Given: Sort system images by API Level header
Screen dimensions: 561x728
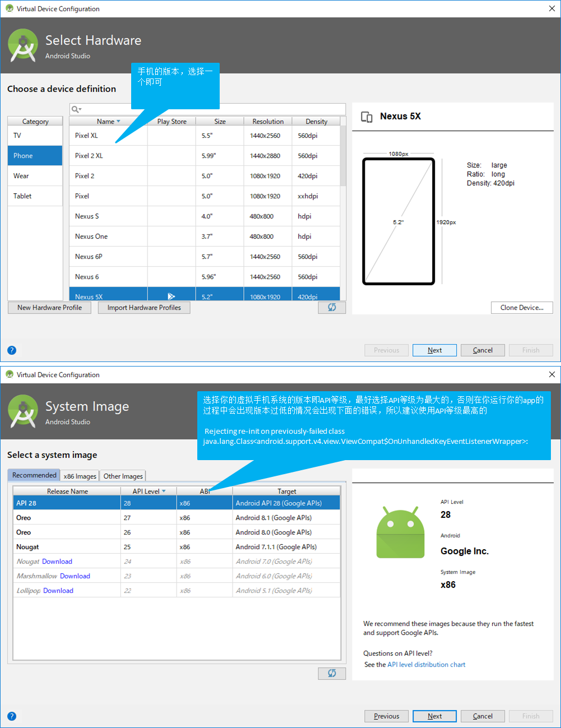Looking at the screenshot, I should tap(149, 491).
